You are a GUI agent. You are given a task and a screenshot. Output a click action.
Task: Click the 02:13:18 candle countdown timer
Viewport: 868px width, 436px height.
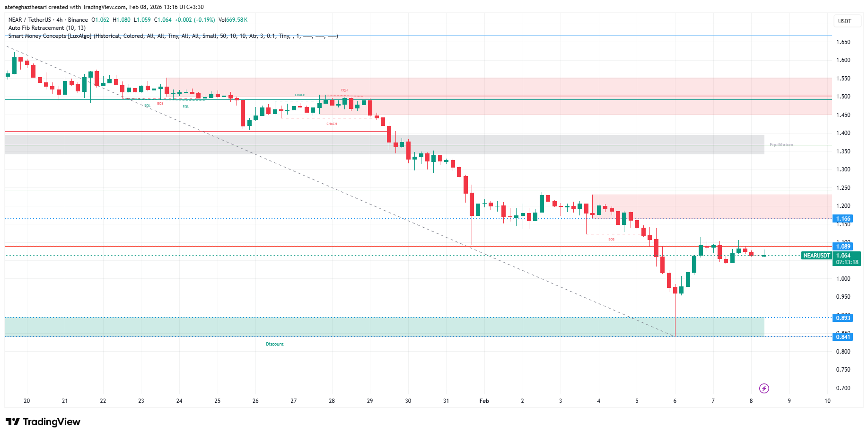pyautogui.click(x=847, y=262)
